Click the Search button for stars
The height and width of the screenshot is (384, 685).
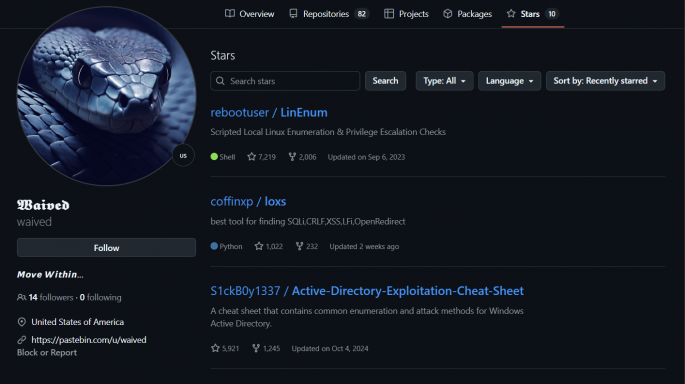pyautogui.click(x=385, y=81)
